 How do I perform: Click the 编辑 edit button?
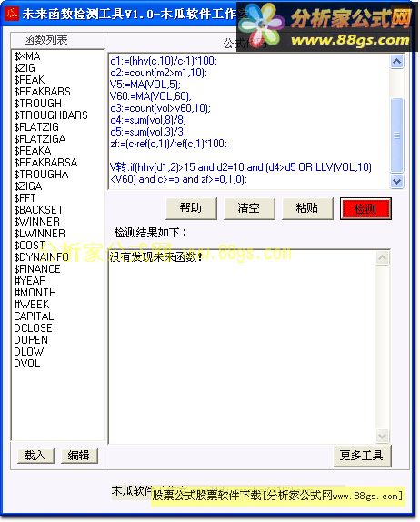pos(79,456)
